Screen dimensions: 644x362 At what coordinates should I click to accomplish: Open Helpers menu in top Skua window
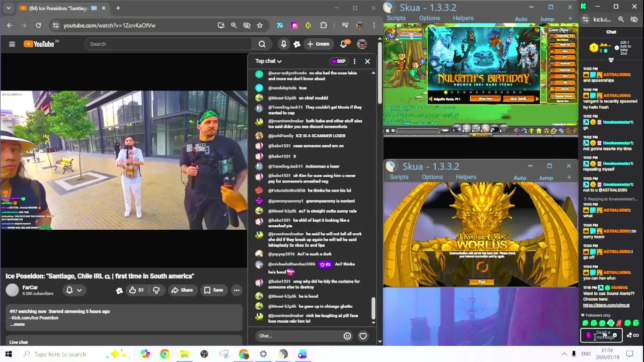click(x=463, y=18)
